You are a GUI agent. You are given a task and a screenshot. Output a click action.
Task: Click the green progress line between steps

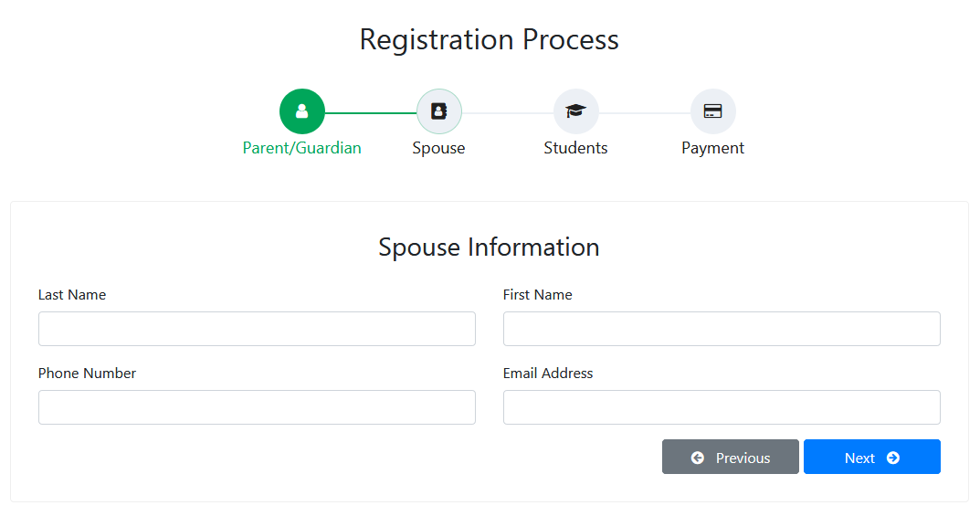(371, 113)
